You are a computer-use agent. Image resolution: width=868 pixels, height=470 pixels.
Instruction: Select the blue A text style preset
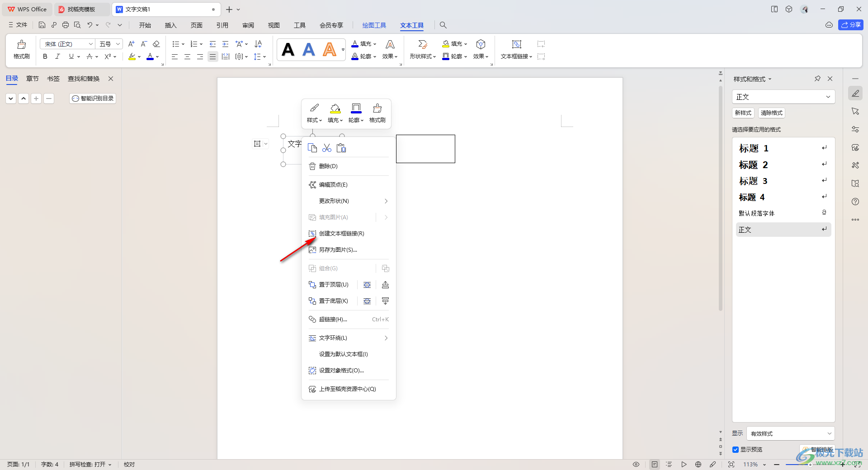(309, 49)
